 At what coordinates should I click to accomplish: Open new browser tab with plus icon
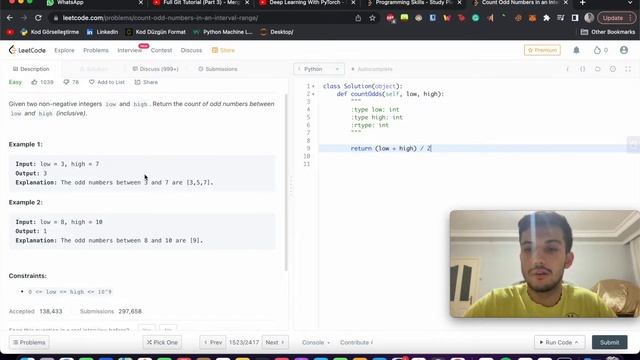(582, 3)
